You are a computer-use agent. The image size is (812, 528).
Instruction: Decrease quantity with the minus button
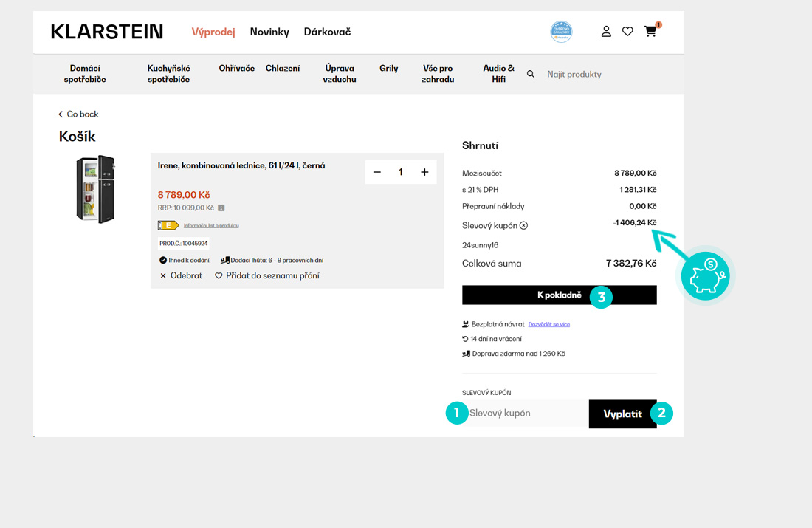tap(377, 172)
